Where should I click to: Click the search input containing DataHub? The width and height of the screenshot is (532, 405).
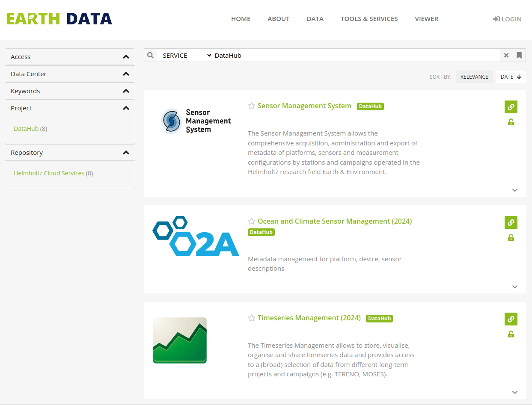pyautogui.click(x=356, y=55)
